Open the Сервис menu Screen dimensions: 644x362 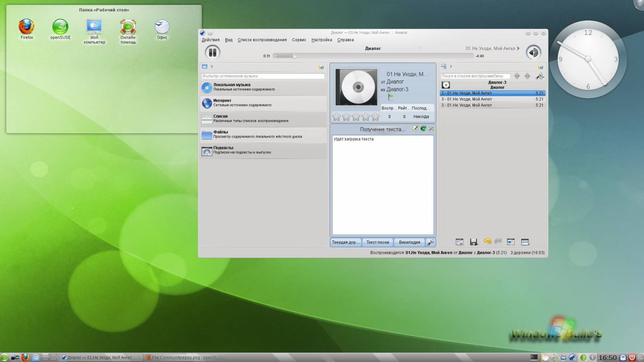tap(299, 40)
